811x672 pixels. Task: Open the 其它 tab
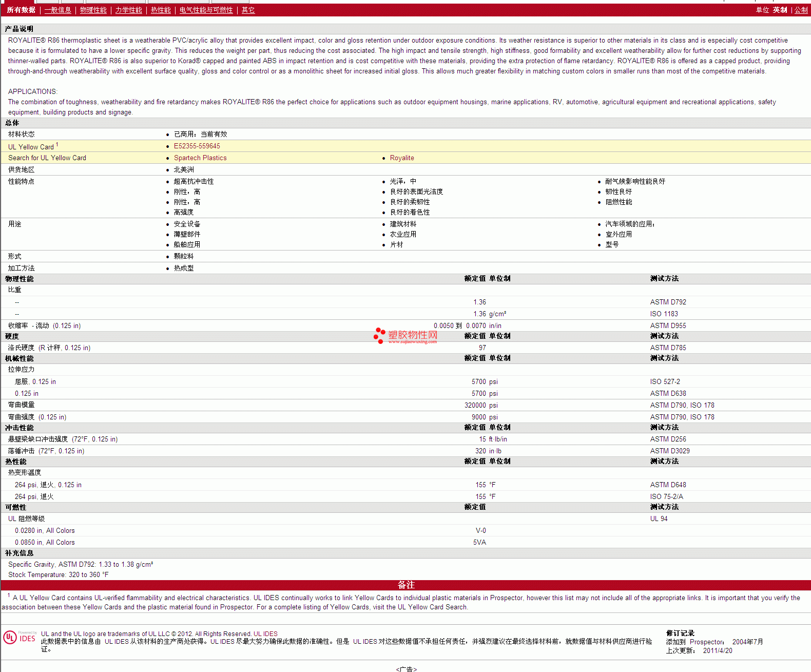point(248,10)
